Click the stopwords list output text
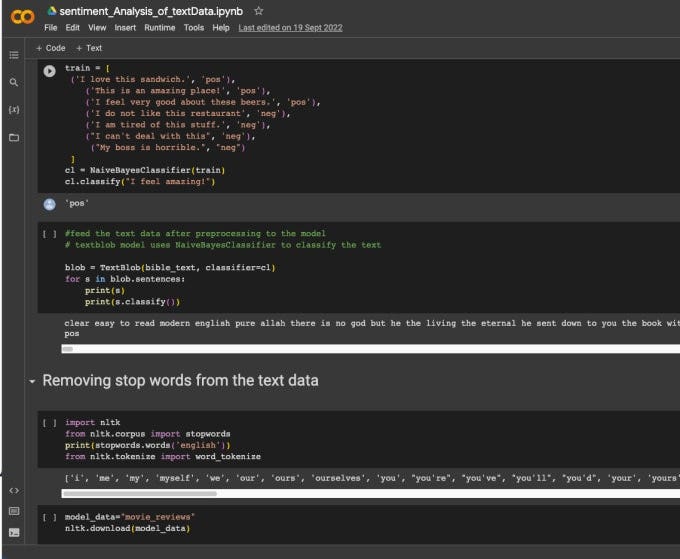 tap(372, 478)
